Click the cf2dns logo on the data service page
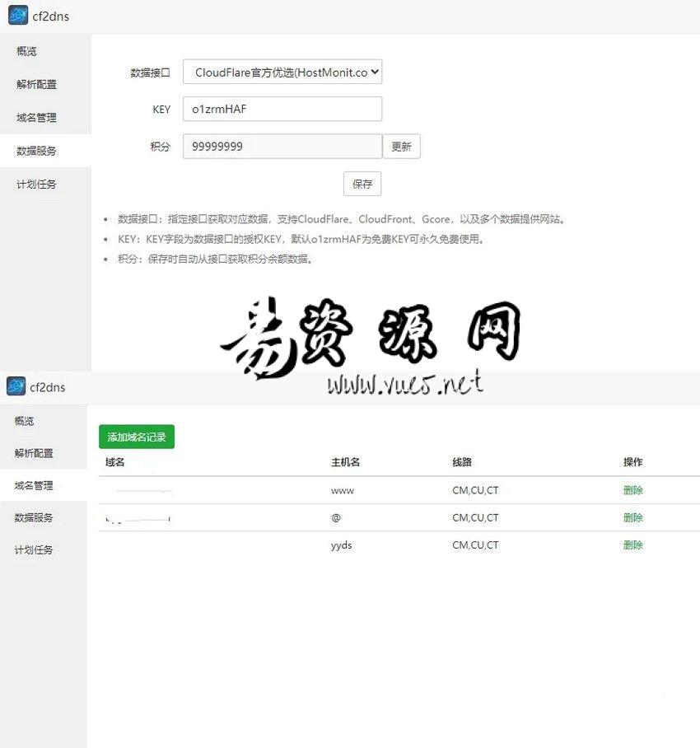Image resolution: width=700 pixels, height=748 pixels. pyautogui.click(x=18, y=16)
